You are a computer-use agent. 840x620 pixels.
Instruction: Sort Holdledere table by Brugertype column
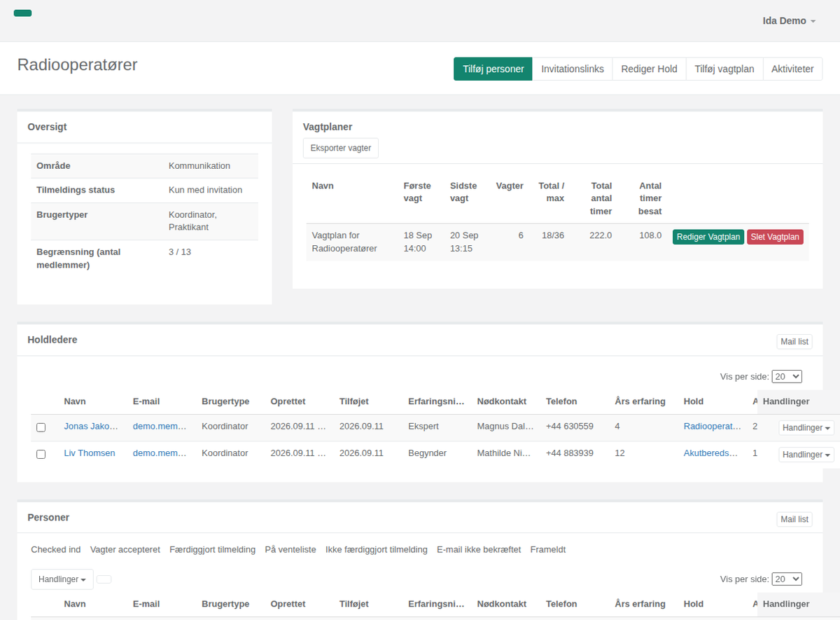(x=225, y=401)
